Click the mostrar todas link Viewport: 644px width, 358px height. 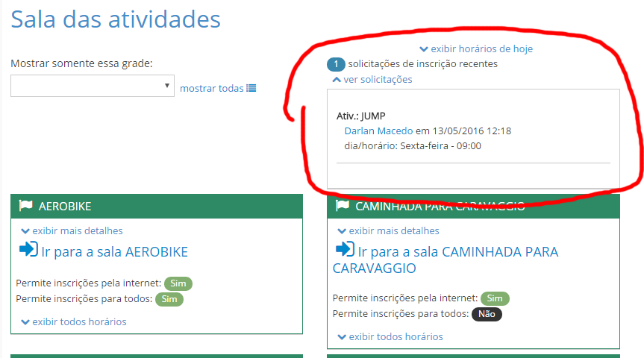(x=212, y=88)
